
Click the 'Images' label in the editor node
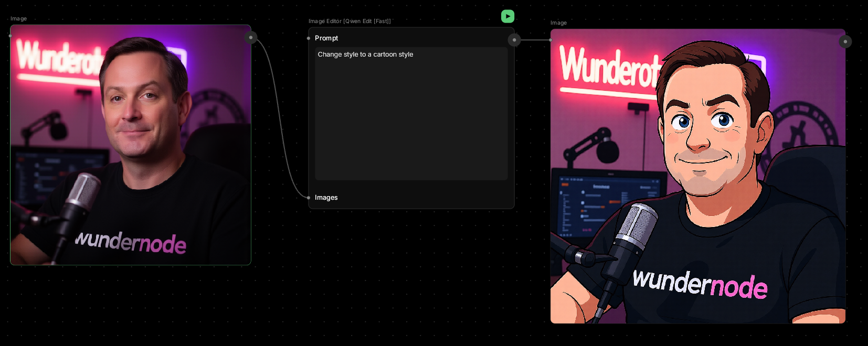pos(326,198)
